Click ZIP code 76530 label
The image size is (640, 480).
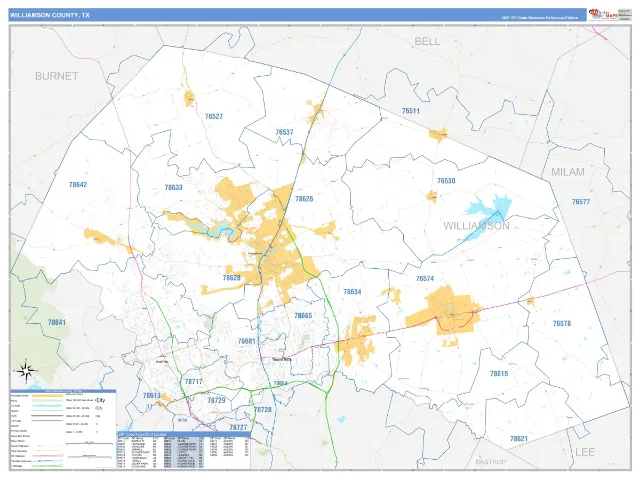coord(446,180)
